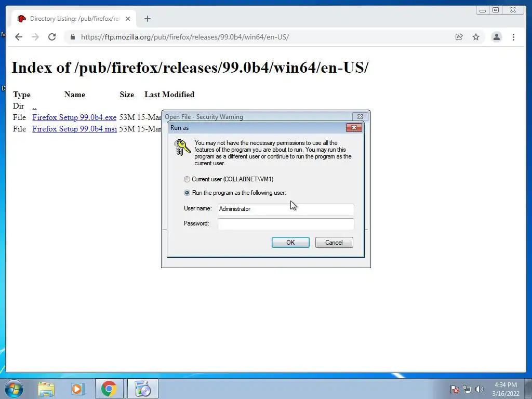Bookmark this page with the star
Viewport: 532px width, 399px height.
(x=476, y=37)
